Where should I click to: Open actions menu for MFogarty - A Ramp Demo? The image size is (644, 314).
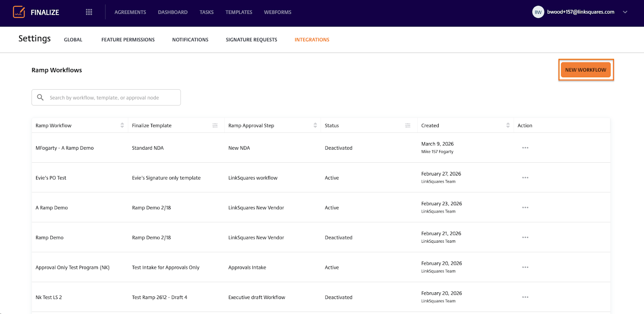coord(525,148)
